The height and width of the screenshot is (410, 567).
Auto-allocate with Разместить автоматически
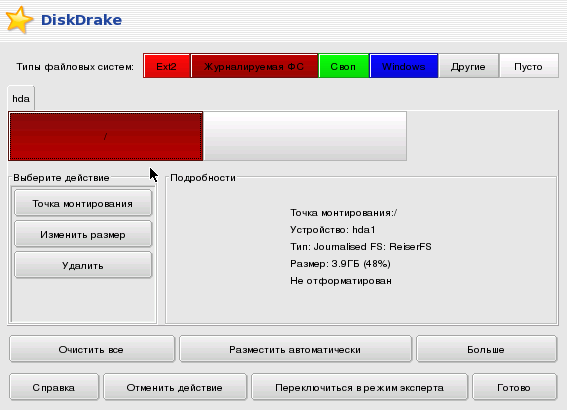(x=295, y=349)
